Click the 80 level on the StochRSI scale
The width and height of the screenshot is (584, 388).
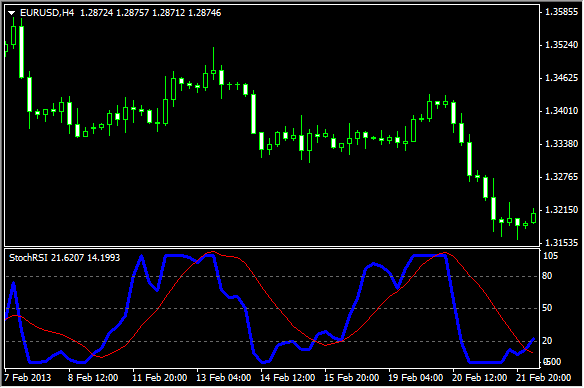tap(547, 276)
